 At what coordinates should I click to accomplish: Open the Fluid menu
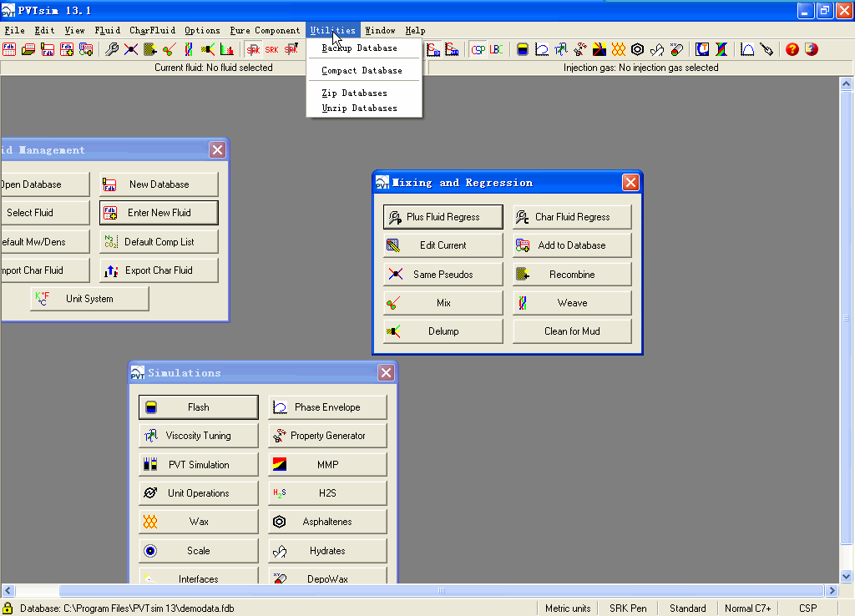click(x=108, y=31)
